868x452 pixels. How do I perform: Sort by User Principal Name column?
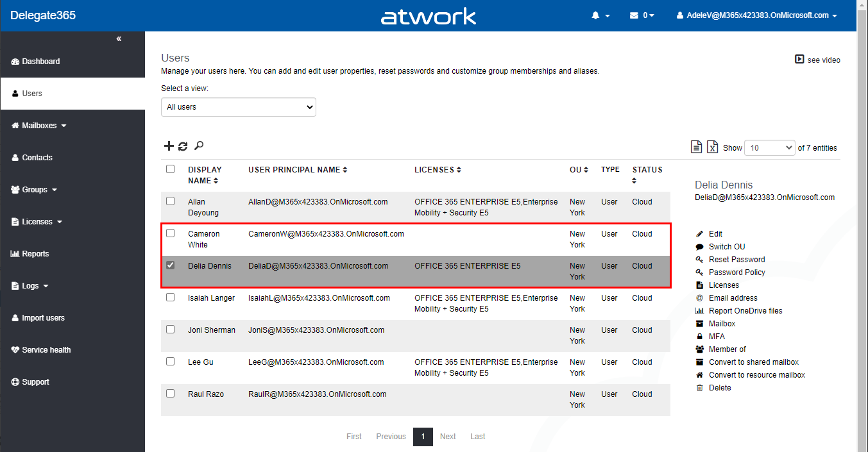[x=298, y=170]
